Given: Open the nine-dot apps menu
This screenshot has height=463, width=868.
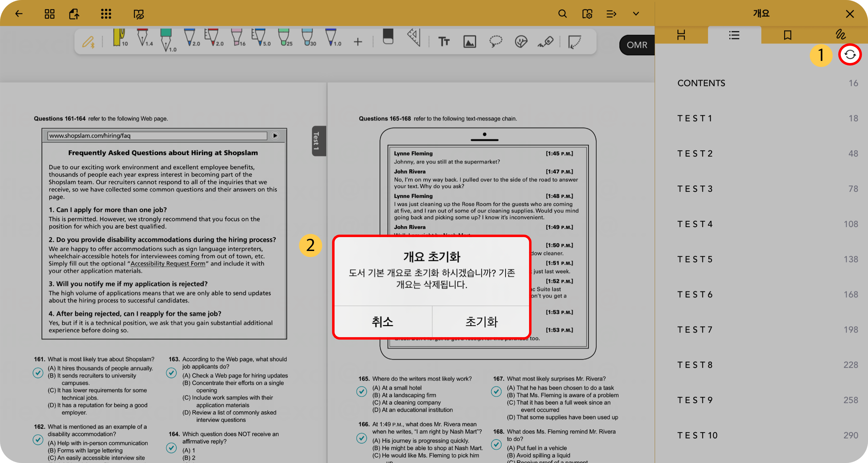Looking at the screenshot, I should [106, 14].
